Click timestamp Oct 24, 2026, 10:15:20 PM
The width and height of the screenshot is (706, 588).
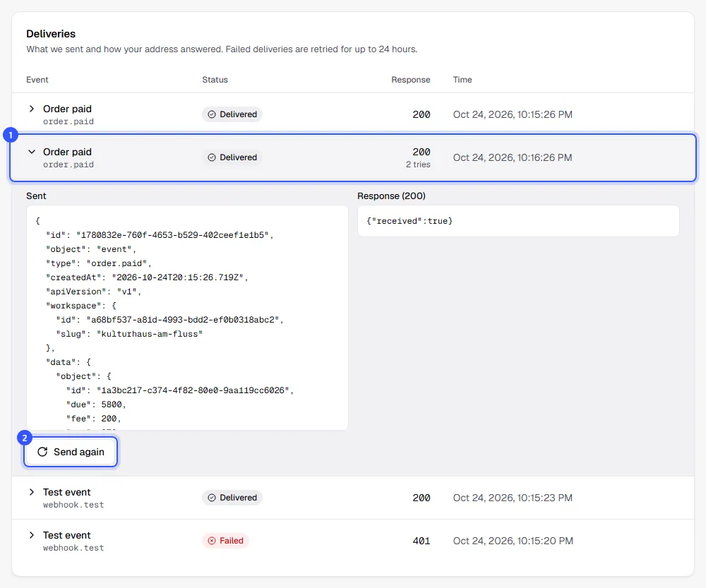point(513,541)
